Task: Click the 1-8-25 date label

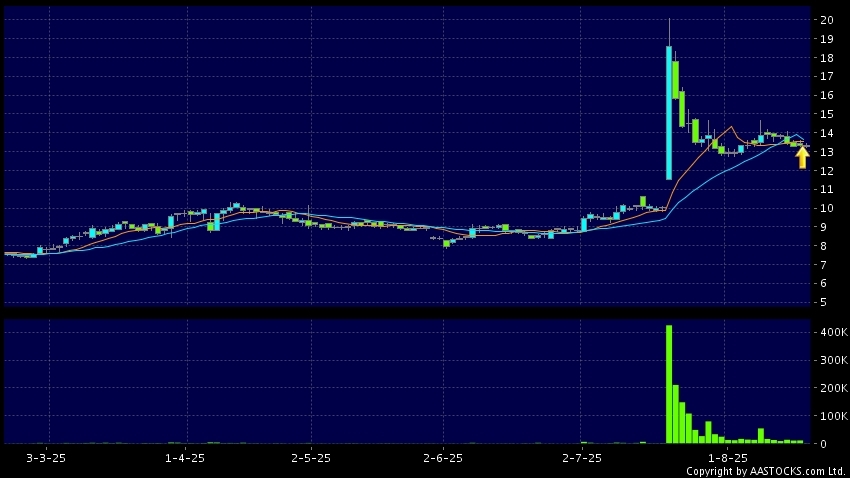Action: pyautogui.click(x=727, y=458)
